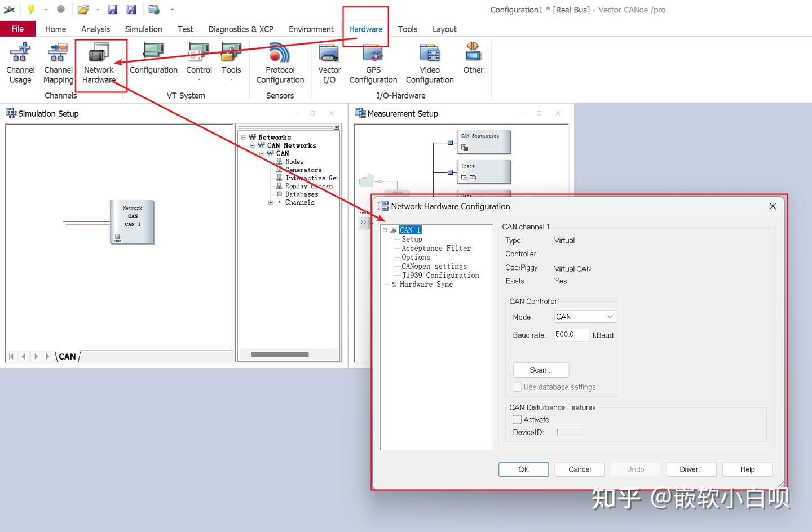This screenshot has width=812, height=532.
Task: Click the Scan... button
Action: [541, 370]
